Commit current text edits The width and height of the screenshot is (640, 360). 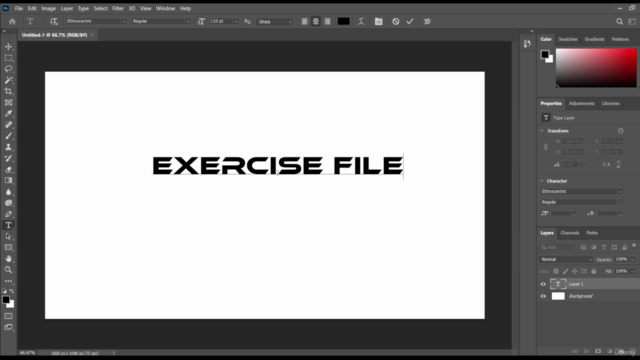click(x=410, y=22)
